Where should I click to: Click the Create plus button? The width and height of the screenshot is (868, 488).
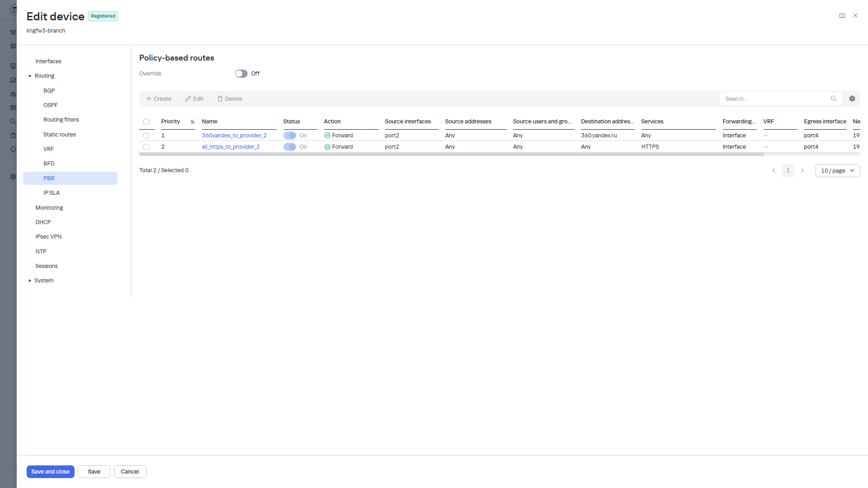(159, 99)
